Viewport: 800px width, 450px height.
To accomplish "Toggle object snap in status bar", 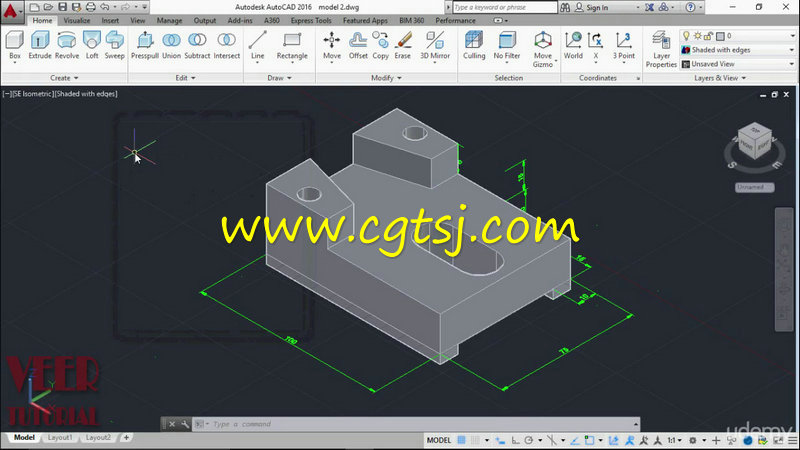I will pyautogui.click(x=589, y=440).
